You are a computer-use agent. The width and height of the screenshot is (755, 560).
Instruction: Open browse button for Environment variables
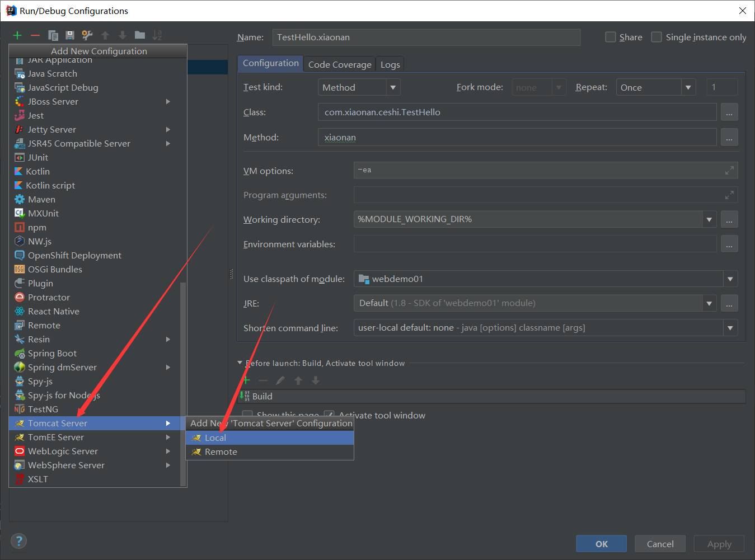[x=729, y=244]
